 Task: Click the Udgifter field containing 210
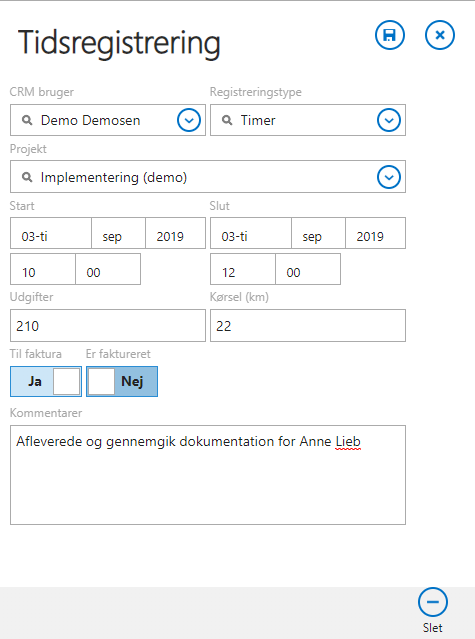108,326
